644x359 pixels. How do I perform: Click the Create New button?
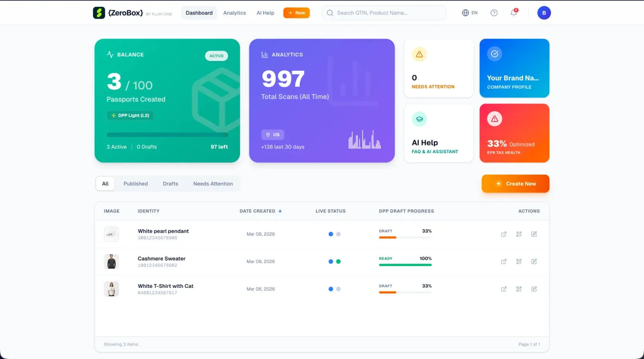pyautogui.click(x=515, y=184)
